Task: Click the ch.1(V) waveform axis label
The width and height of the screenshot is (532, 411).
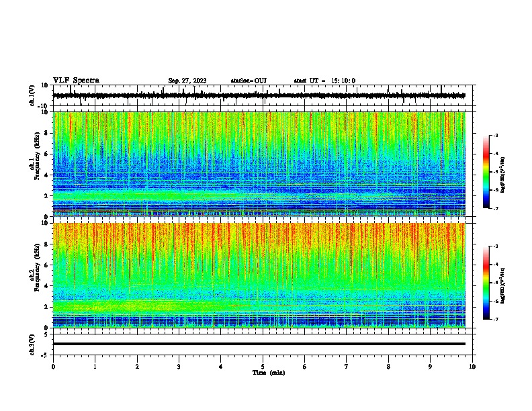Action: click(x=32, y=95)
